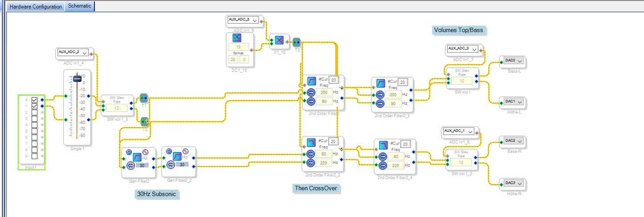Edit the 30 Hz field in Gen Filter2_2
This screenshot has height=217, width=644.
pos(182,164)
